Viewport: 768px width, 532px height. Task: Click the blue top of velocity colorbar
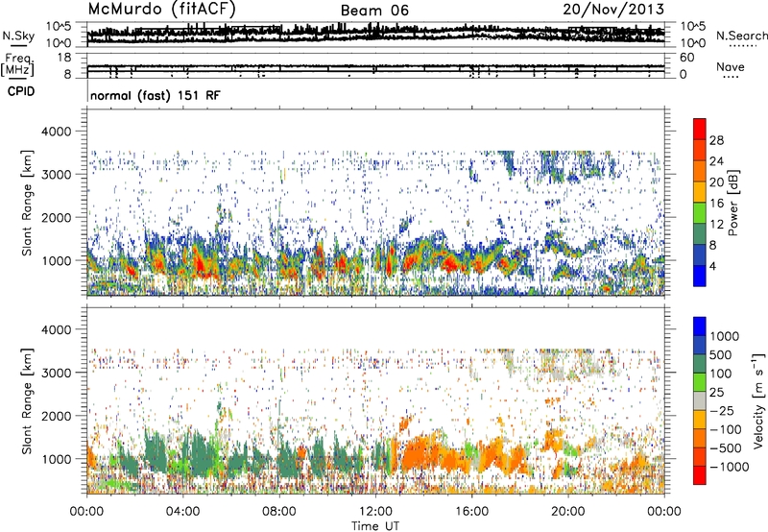click(x=700, y=326)
